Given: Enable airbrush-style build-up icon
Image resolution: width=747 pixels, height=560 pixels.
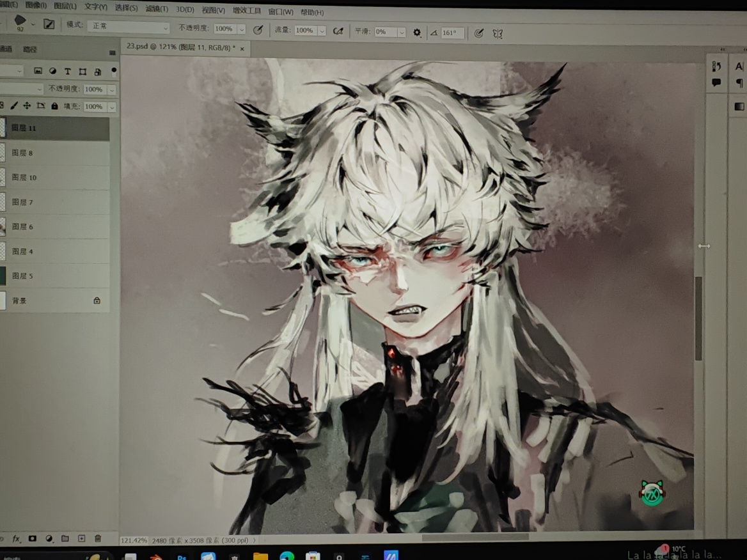Looking at the screenshot, I should [x=338, y=31].
